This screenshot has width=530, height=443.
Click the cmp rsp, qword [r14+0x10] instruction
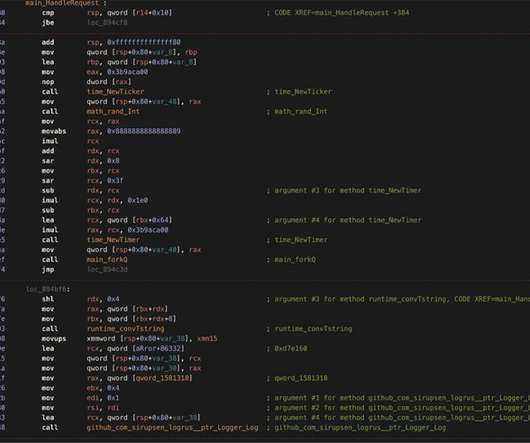coord(107,13)
